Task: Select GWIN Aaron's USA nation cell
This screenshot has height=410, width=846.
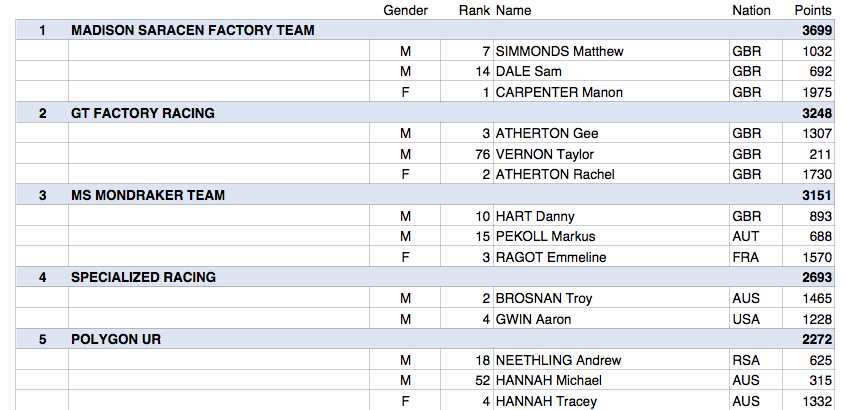Action: [746, 318]
